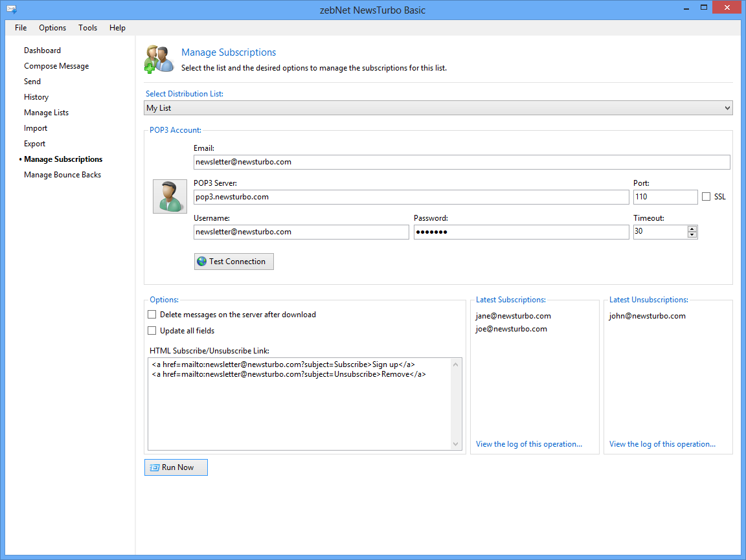Decrease the Timeout value with the down arrow
Viewport: 746px width, 560px height.
point(692,235)
